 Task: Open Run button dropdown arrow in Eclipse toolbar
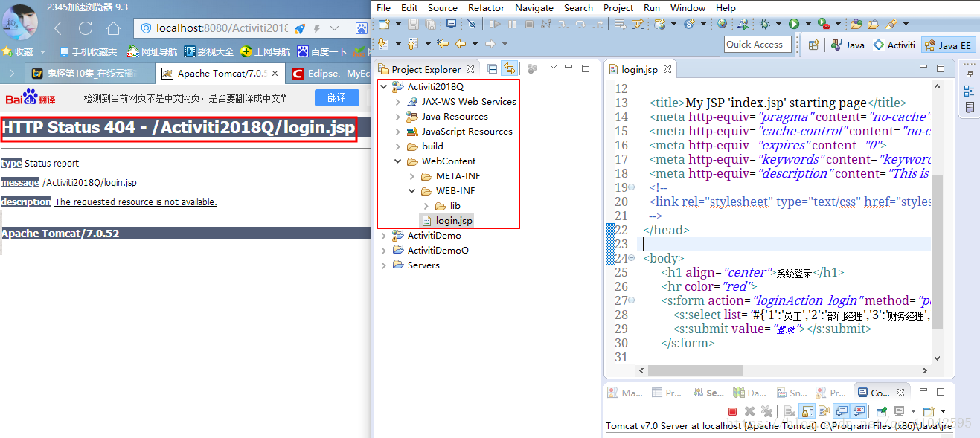(x=808, y=25)
